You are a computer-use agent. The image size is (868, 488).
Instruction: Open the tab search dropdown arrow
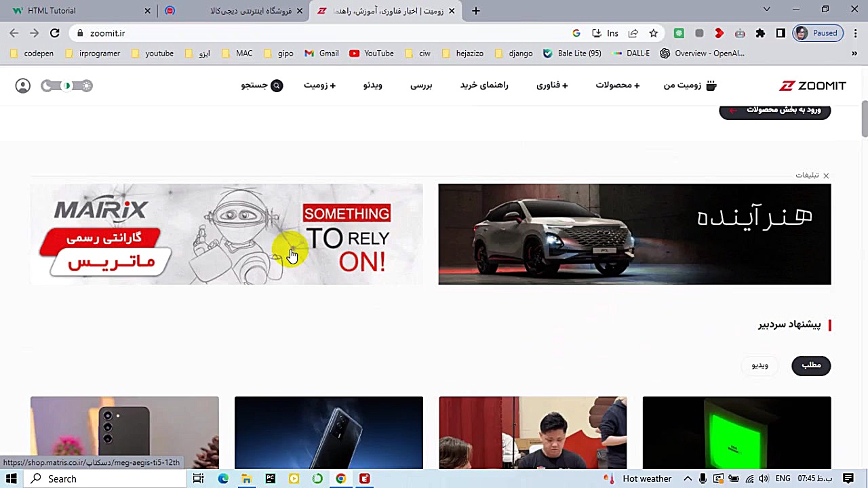click(x=766, y=9)
